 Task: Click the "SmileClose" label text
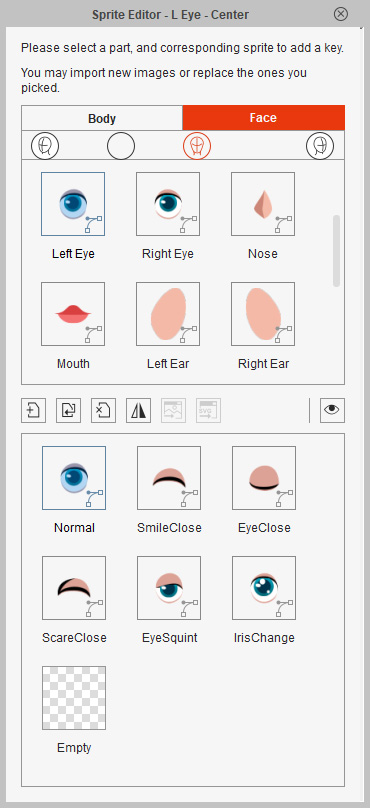click(x=169, y=528)
